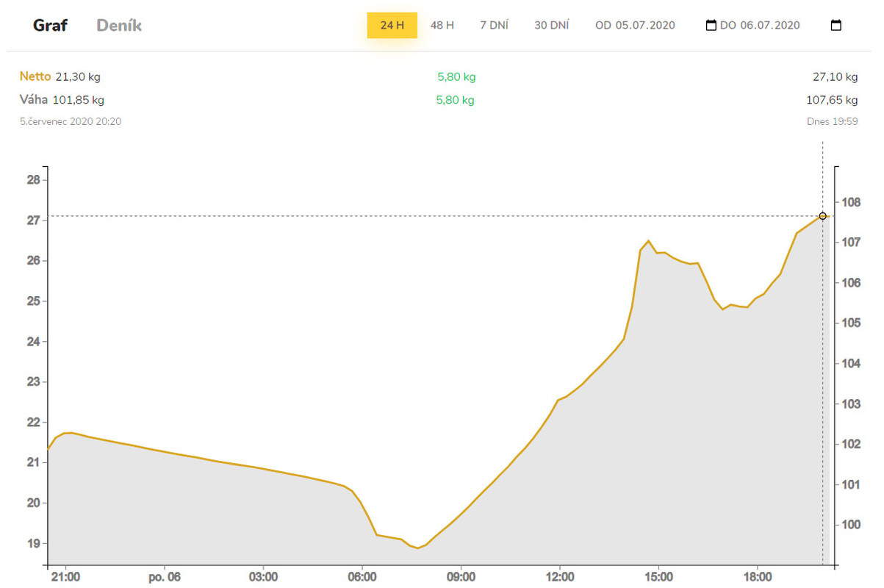Click the 104 label on right axis
This screenshot has height=588, width=884.
click(x=852, y=363)
